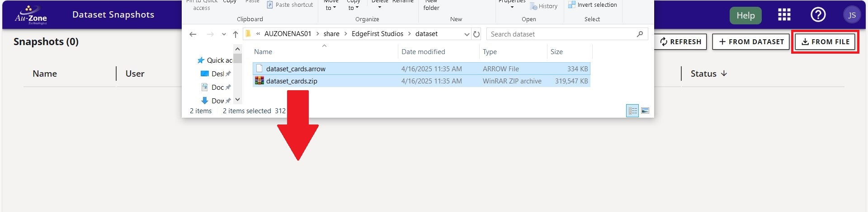868x212 pixels.
Task: Open Quick access in navigation pane
Action: 215,60
